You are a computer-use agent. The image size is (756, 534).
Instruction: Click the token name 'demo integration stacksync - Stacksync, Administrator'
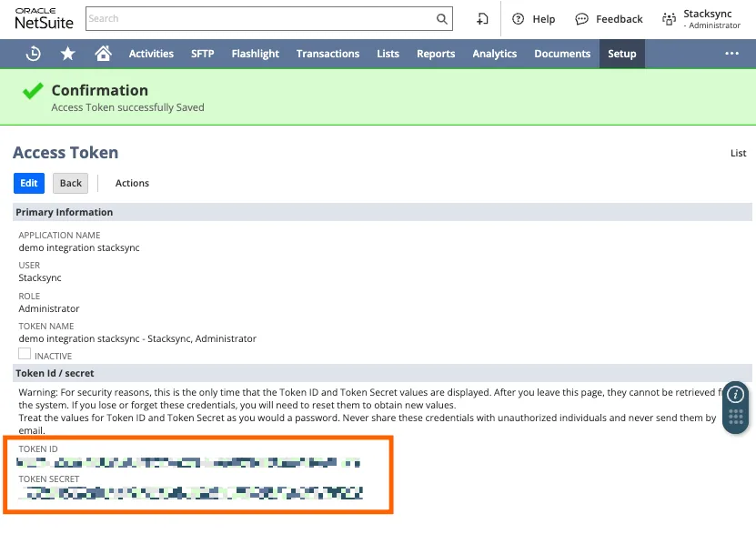coord(137,338)
